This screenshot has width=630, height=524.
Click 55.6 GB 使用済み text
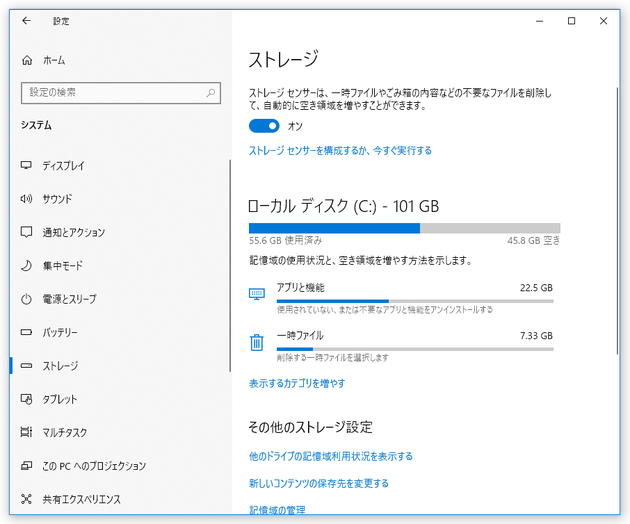[x=285, y=240]
